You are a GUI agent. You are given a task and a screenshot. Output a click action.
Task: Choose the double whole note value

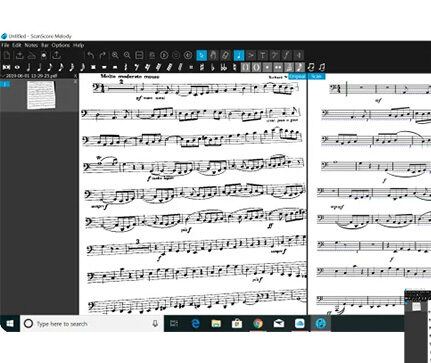(x=6, y=67)
